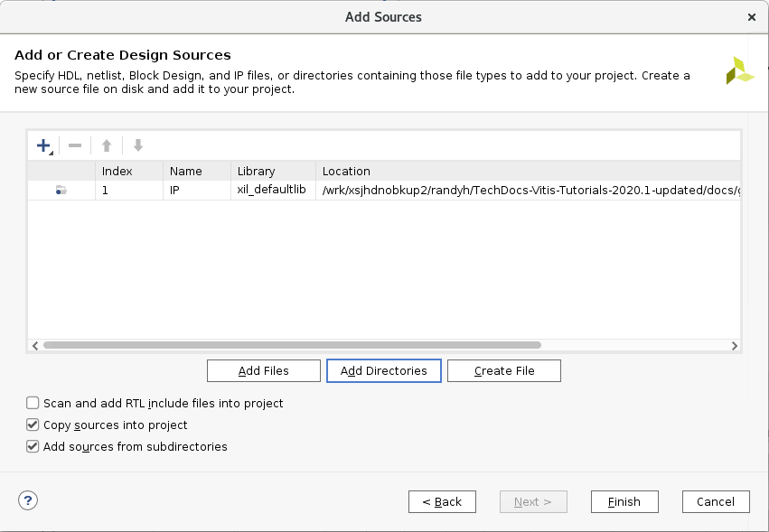The height and width of the screenshot is (532, 769).
Task: Open help with the question mark icon
Action: point(28,500)
